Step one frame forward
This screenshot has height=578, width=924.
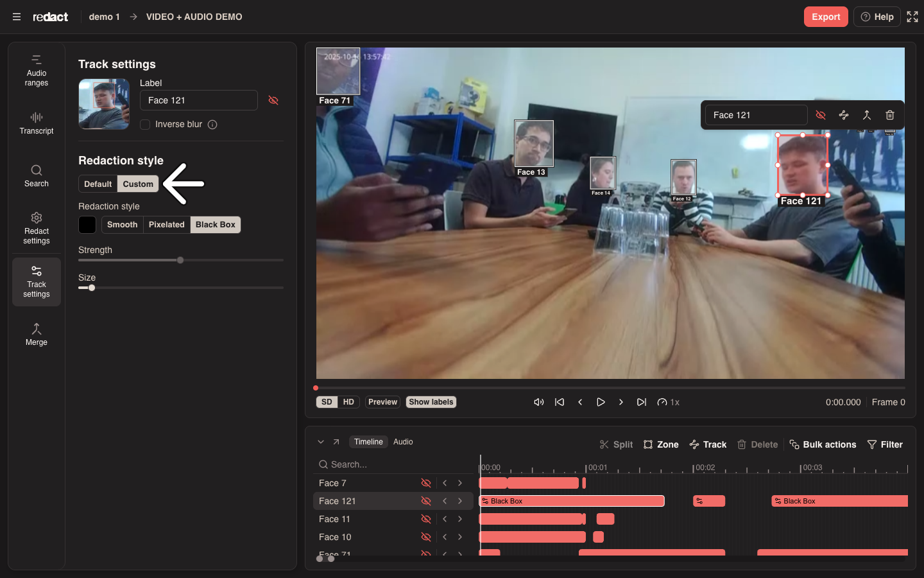click(x=621, y=402)
